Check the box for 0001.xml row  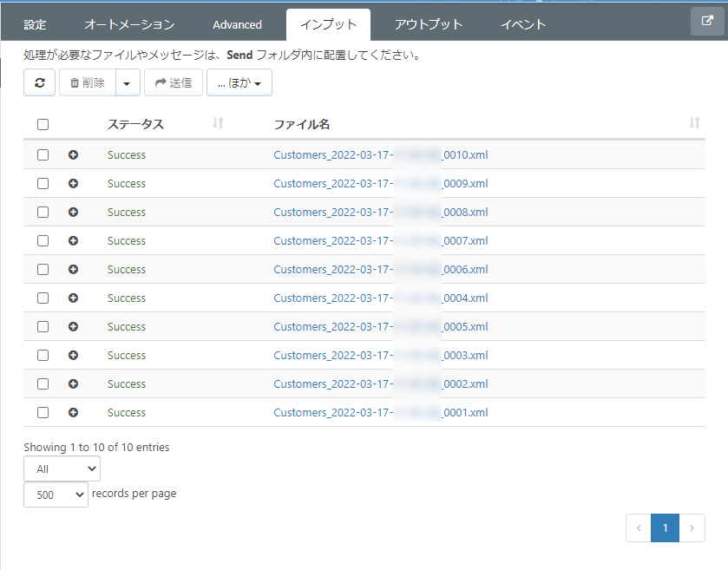[43, 413]
